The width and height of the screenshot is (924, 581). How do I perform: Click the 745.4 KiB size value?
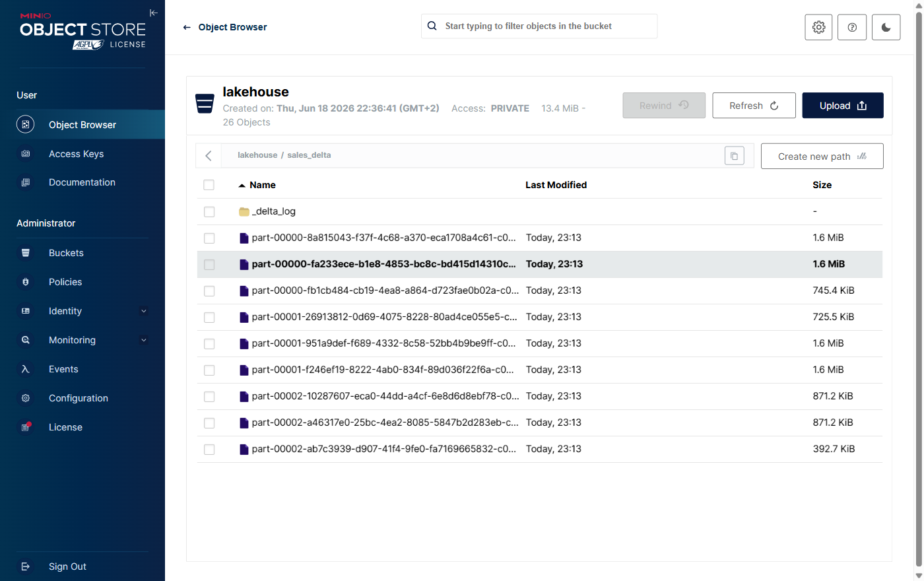834,290
